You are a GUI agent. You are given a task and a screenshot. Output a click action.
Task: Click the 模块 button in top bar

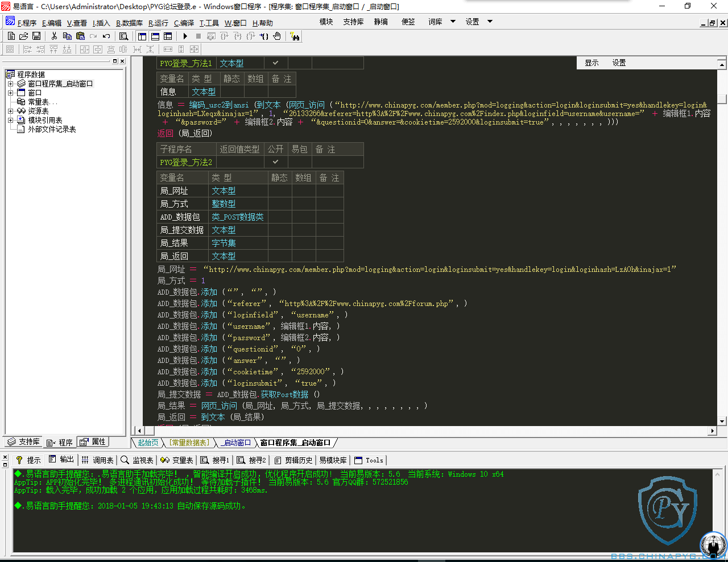tap(326, 22)
